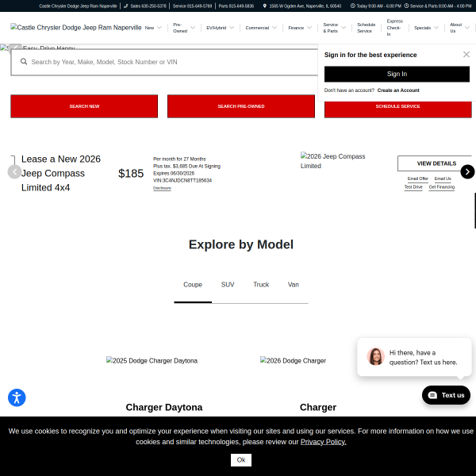This screenshot has height=476, width=476.
Task: Close the sign-in popup
Action: click(x=466, y=54)
